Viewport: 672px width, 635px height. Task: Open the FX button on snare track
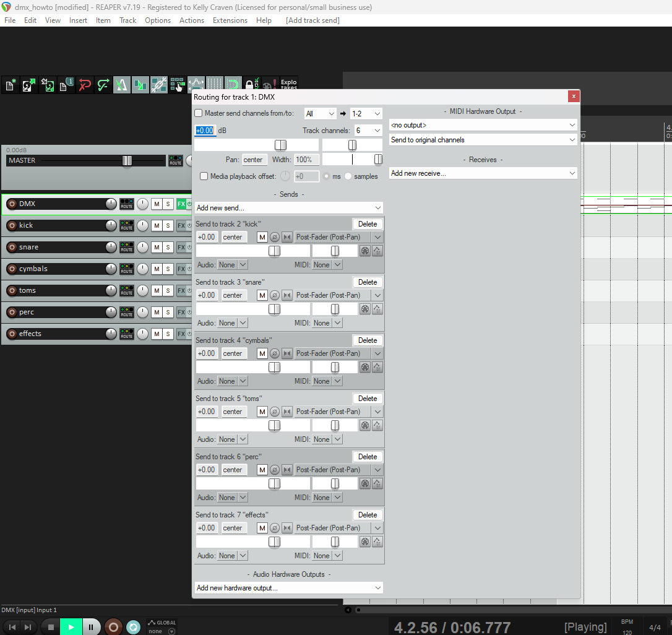coord(181,248)
